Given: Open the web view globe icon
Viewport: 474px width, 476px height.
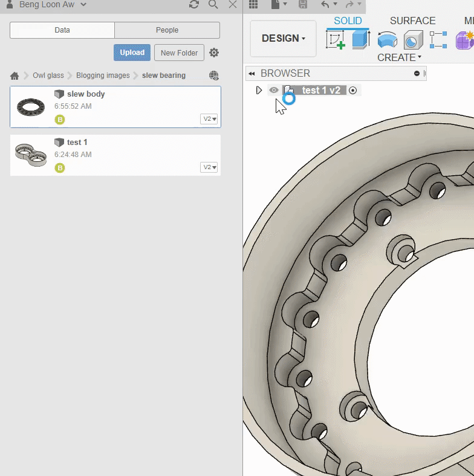Looking at the screenshot, I should click(x=214, y=76).
